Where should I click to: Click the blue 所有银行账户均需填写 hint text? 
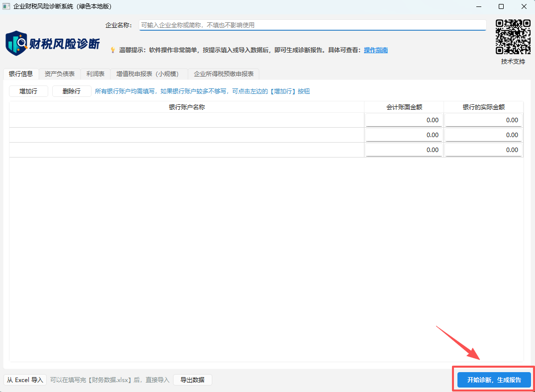pos(202,91)
